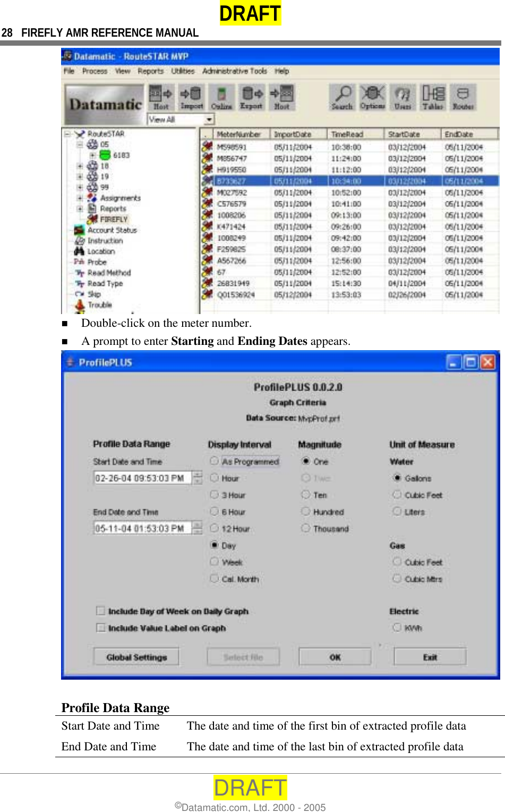
Task: Sort by the MeterNumber column header
Action: pyautogui.click(x=242, y=134)
